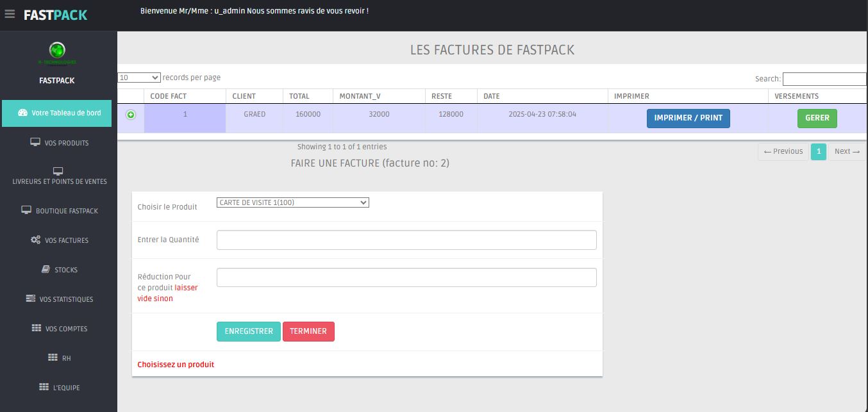The width and height of the screenshot is (868, 412).
Task: Click montant value 32000
Action: click(x=378, y=114)
